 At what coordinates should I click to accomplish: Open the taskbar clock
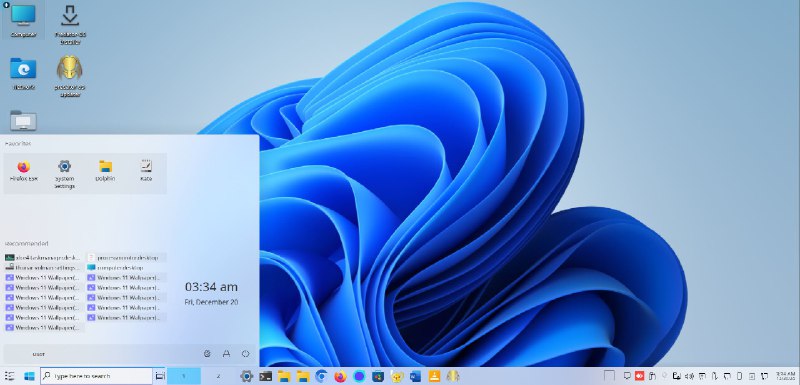pyautogui.click(x=786, y=376)
